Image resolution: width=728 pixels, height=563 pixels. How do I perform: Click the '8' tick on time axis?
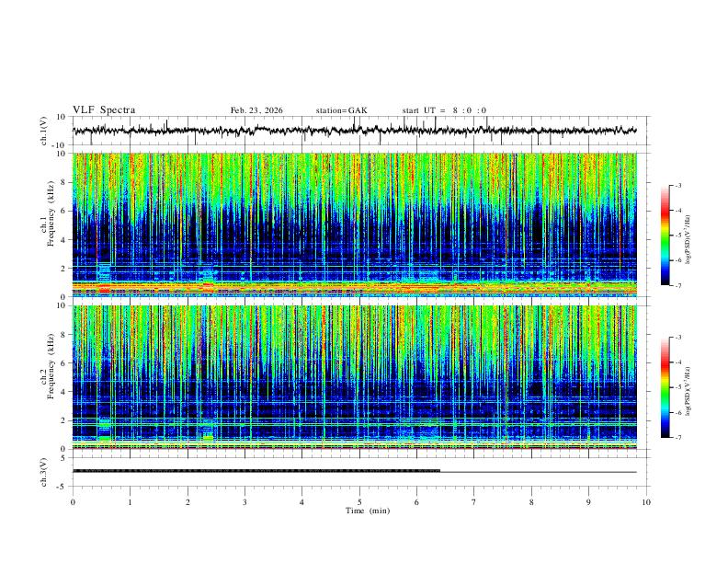coord(531,502)
